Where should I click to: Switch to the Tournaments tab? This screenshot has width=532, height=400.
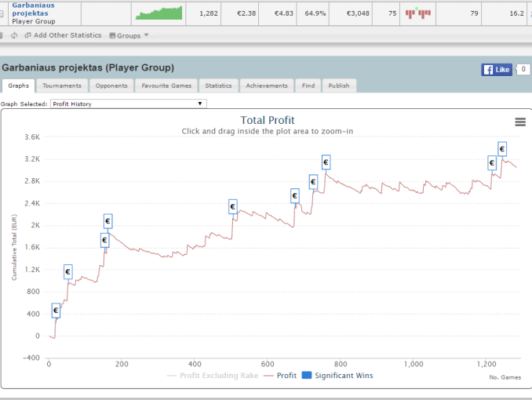[61, 85]
